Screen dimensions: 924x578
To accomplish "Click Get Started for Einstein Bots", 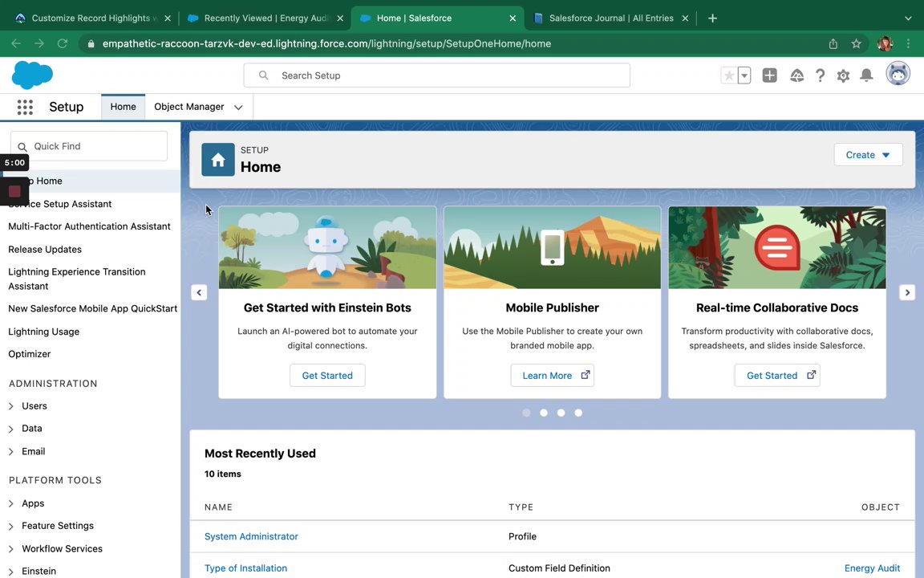I will [327, 375].
